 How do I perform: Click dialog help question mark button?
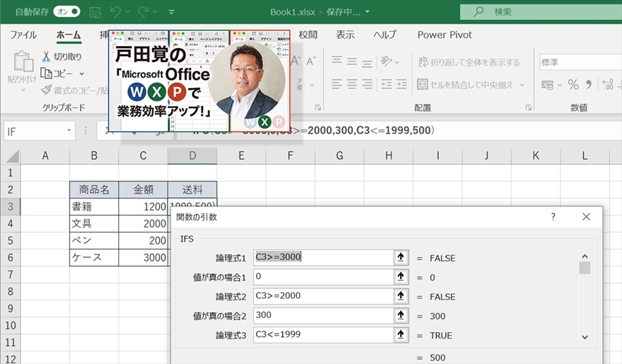553,217
